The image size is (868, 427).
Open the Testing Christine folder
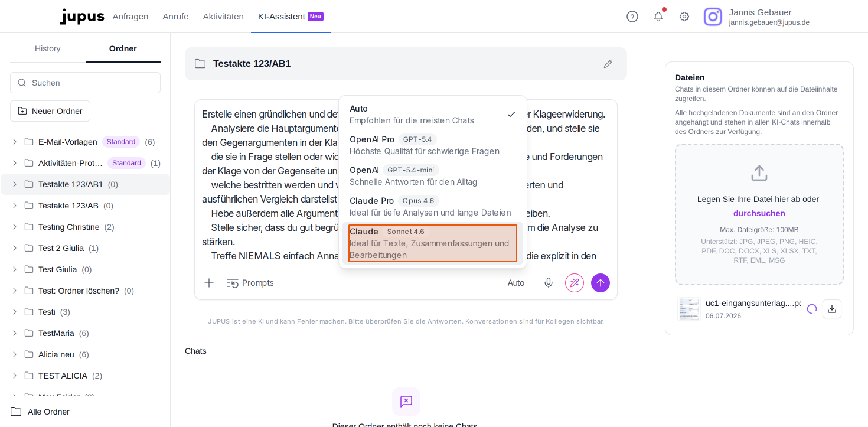[85, 227]
